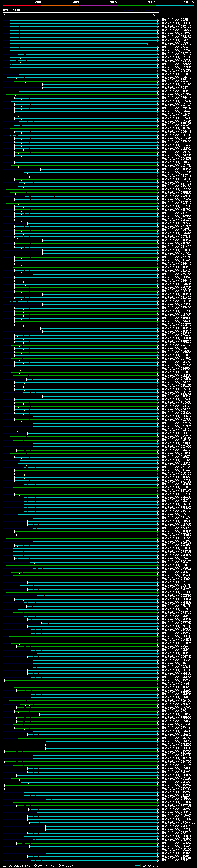Select the UniRef100_C5XQ83 label
Image resolution: width=197 pixels, height=868 pixels.
pyautogui.click(x=176, y=443)
